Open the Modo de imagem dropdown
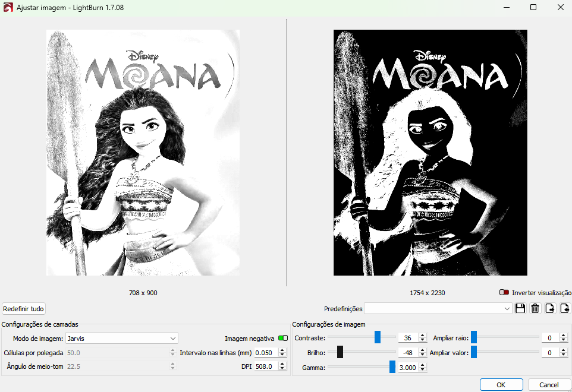 [121, 338]
